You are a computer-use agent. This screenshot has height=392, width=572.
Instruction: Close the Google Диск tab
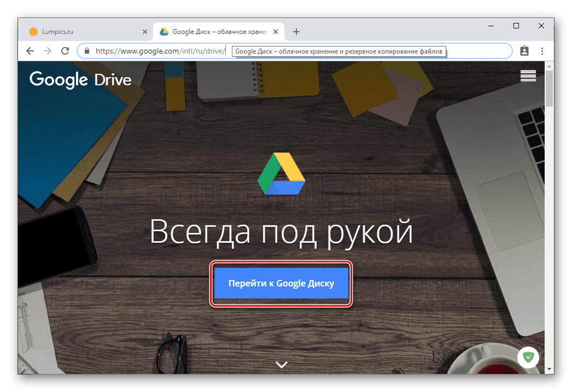pos(276,32)
